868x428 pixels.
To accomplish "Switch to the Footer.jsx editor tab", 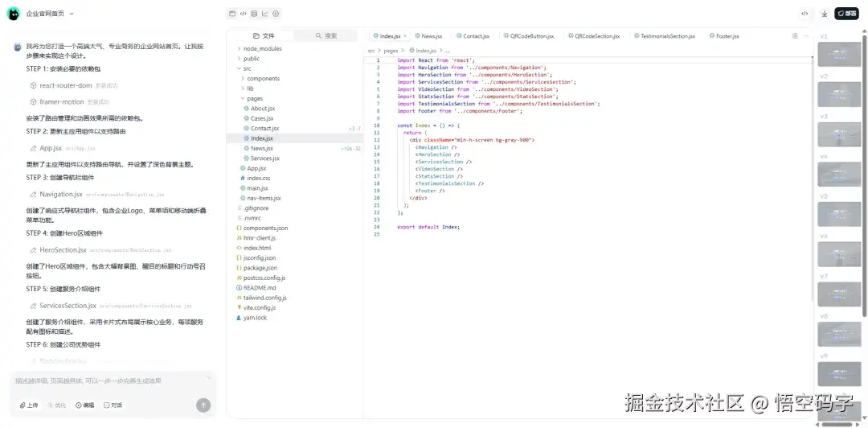I will point(724,36).
